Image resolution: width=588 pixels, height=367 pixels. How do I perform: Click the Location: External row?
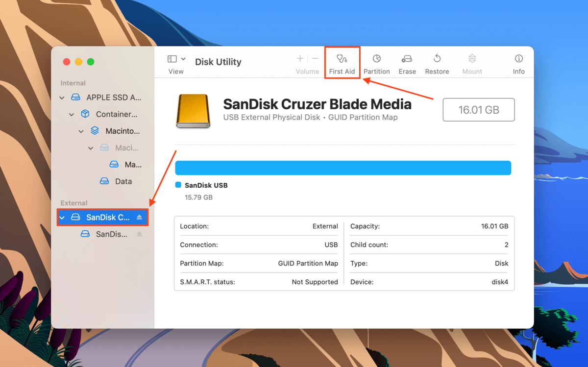pyautogui.click(x=259, y=226)
